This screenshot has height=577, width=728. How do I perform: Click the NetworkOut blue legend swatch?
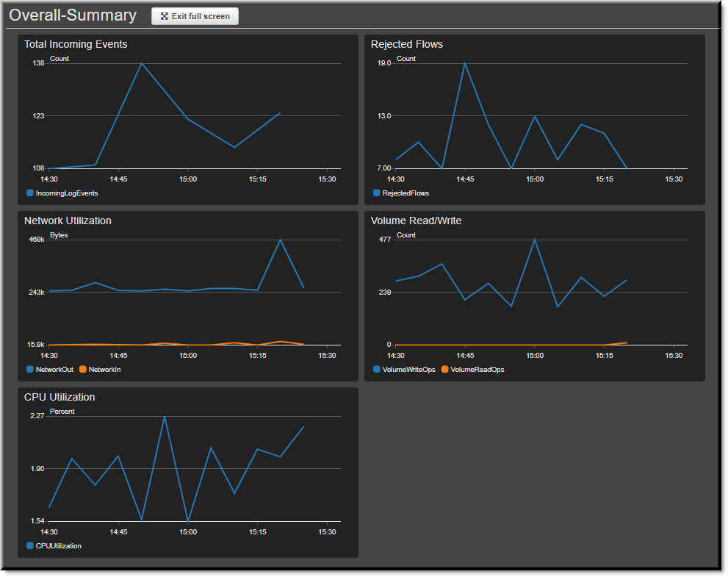pos(30,369)
